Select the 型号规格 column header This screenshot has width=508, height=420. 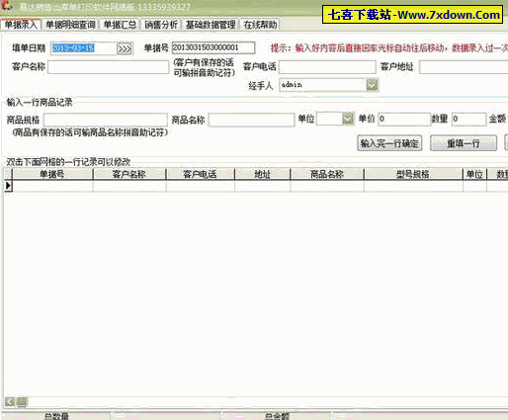pyautogui.click(x=413, y=174)
